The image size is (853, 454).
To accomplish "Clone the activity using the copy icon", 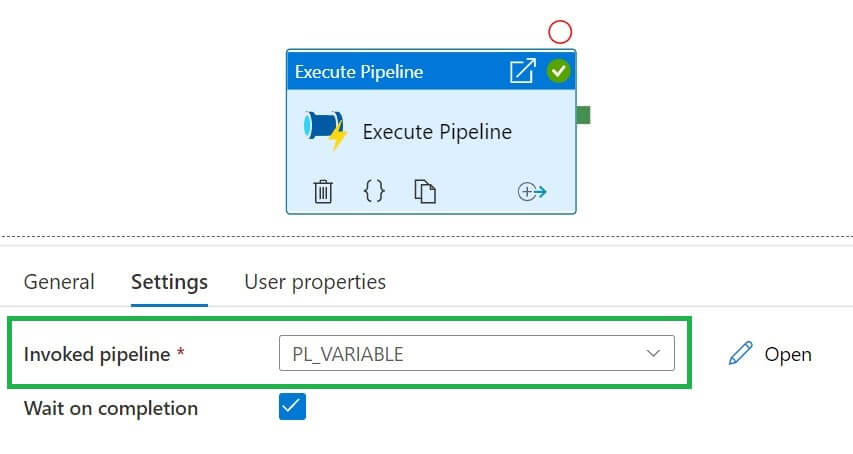I will pyautogui.click(x=425, y=192).
